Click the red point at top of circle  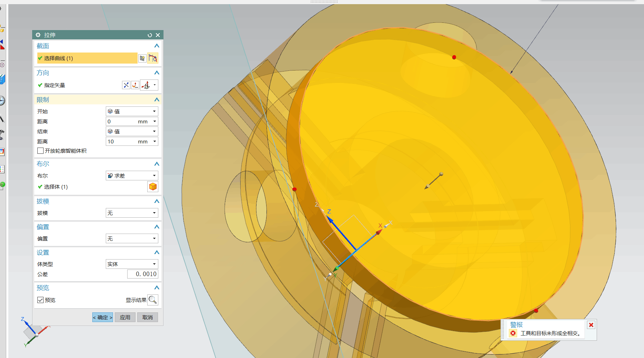(454, 57)
